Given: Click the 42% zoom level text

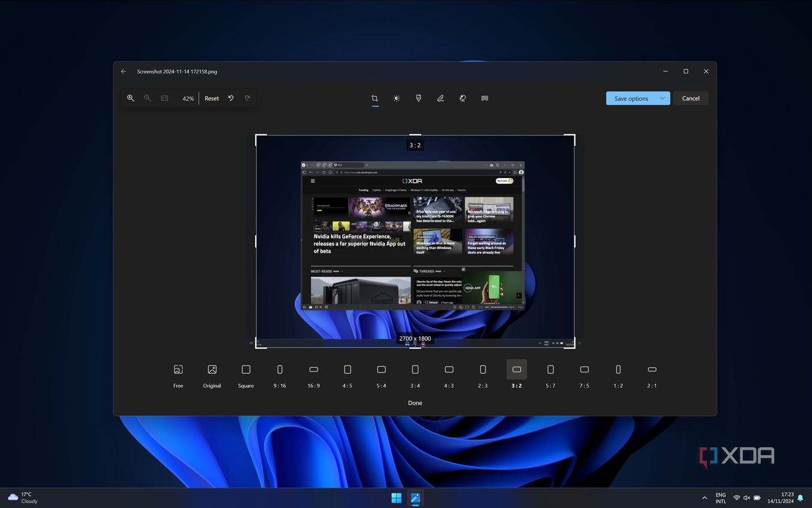Looking at the screenshot, I should point(188,99).
